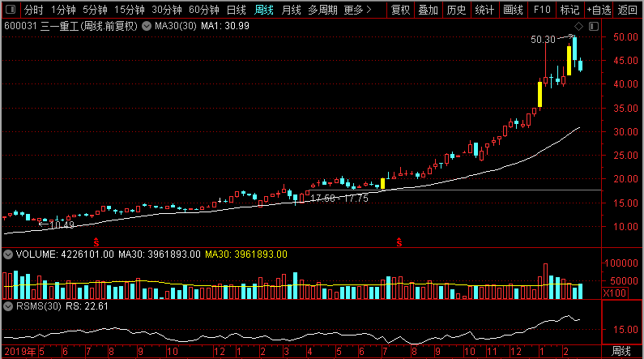The image size is (644, 359).
Task: Click the panel icon at top-left corner
Action: (11, 9)
